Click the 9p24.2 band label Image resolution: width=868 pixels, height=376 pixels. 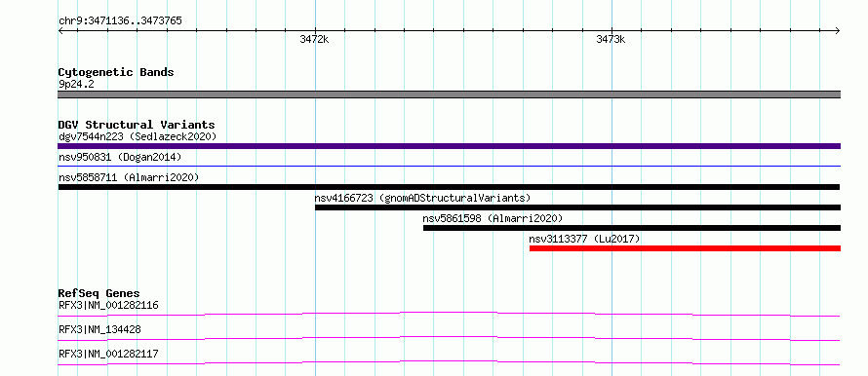coord(76,85)
